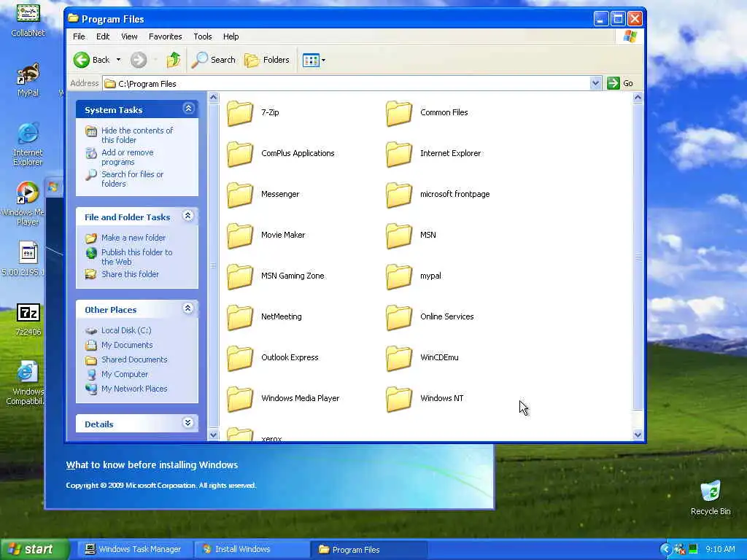Select the Messenger folder
747x560 pixels.
click(263, 194)
